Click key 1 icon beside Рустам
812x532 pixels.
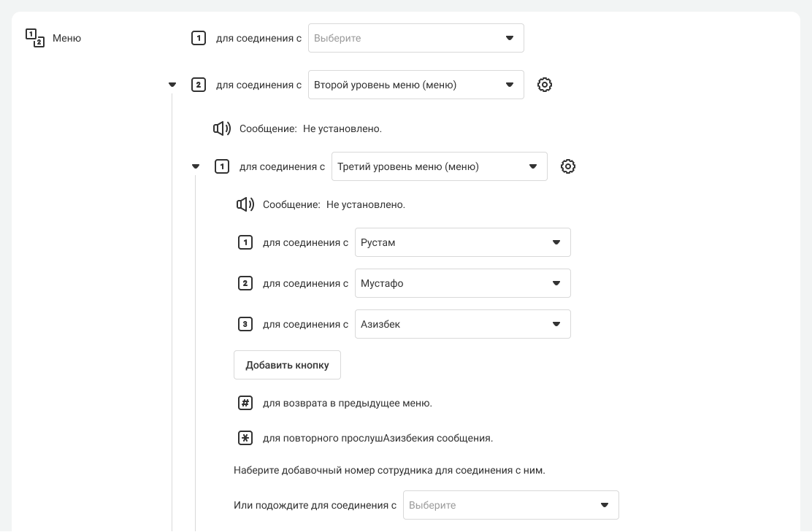(x=245, y=242)
